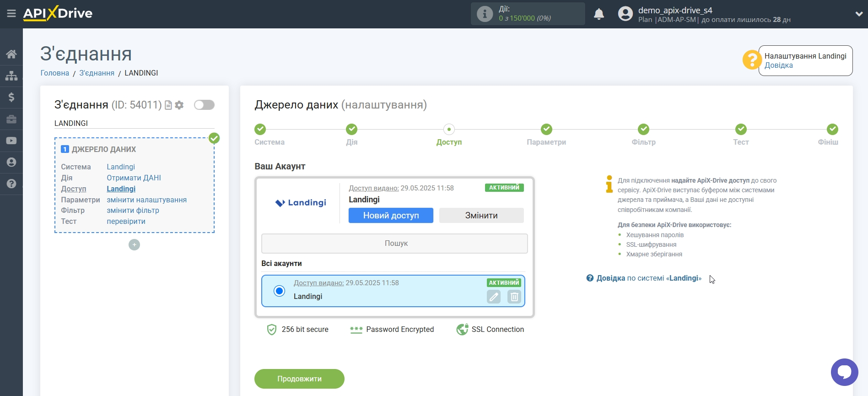Open the chat support bubble
Image resolution: width=868 pixels, height=396 pixels.
point(844,372)
